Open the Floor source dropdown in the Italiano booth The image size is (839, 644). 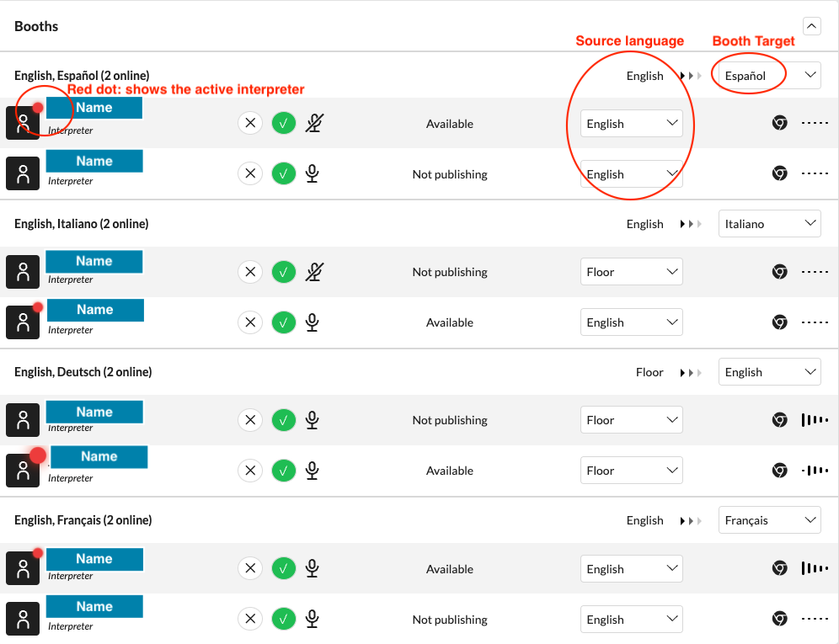tap(631, 272)
